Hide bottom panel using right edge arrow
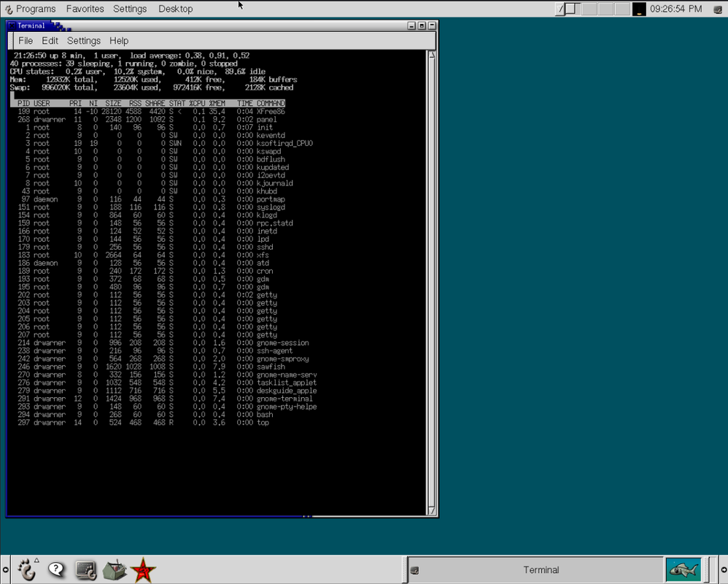The height and width of the screenshot is (584, 728). (723, 569)
